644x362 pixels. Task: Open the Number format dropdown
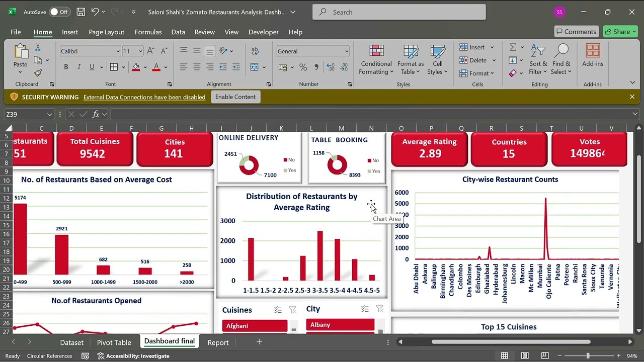(346, 51)
